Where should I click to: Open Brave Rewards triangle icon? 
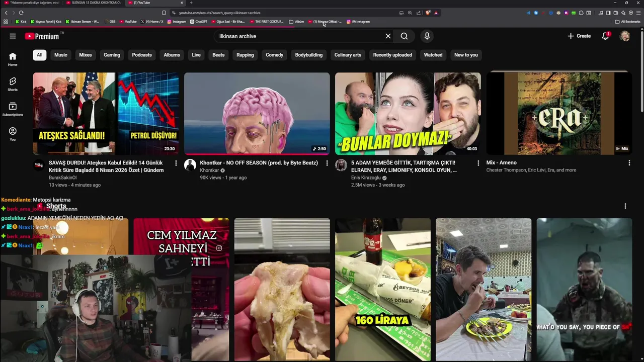coord(436,13)
